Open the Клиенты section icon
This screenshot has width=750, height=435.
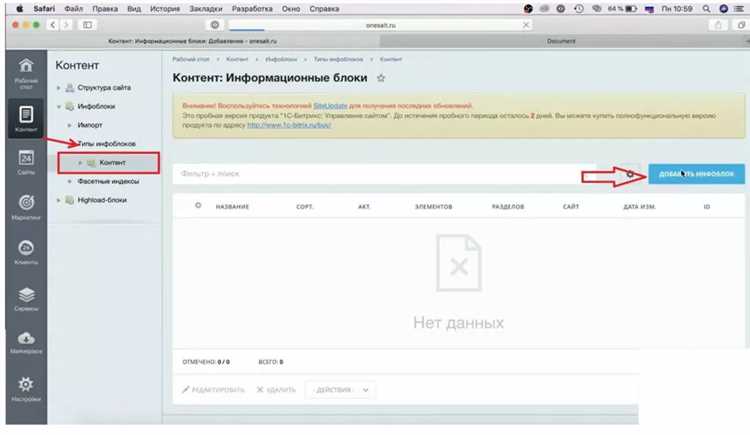pyautogui.click(x=26, y=252)
